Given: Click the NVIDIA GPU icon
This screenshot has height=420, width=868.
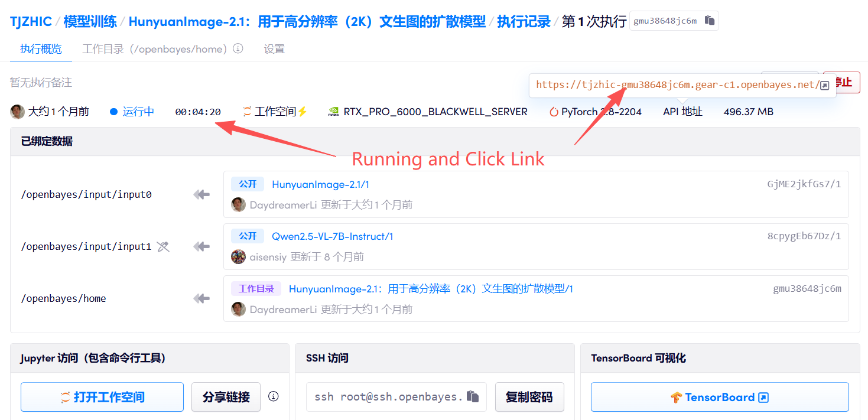Looking at the screenshot, I should [333, 112].
